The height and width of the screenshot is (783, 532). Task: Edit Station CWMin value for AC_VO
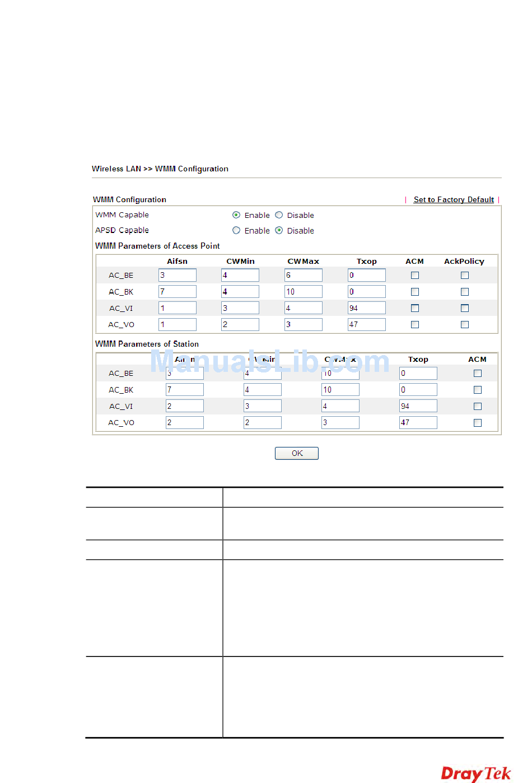(x=263, y=423)
